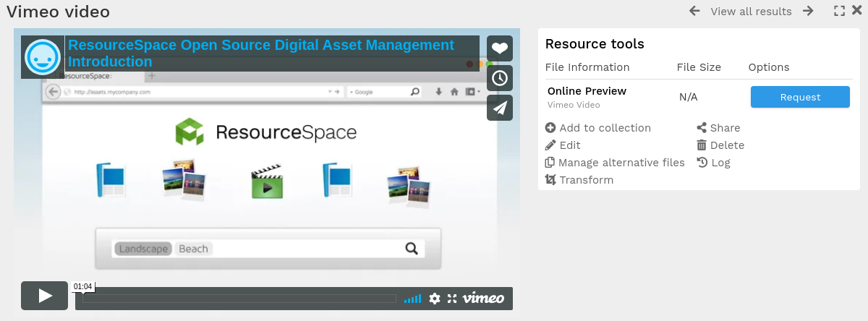Viewport: 868px width, 321px height.
Task: Add video to Watch Later clock icon
Action: pos(500,78)
